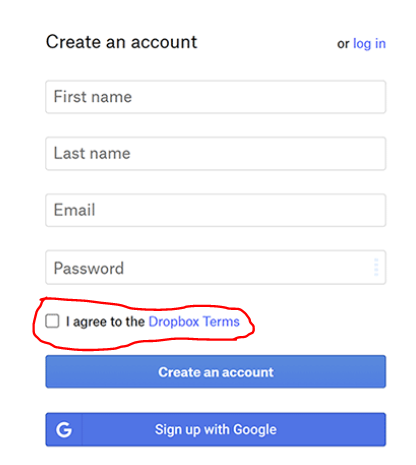The width and height of the screenshot is (416, 465).
Task: Focus the First name field
Action: (216, 97)
